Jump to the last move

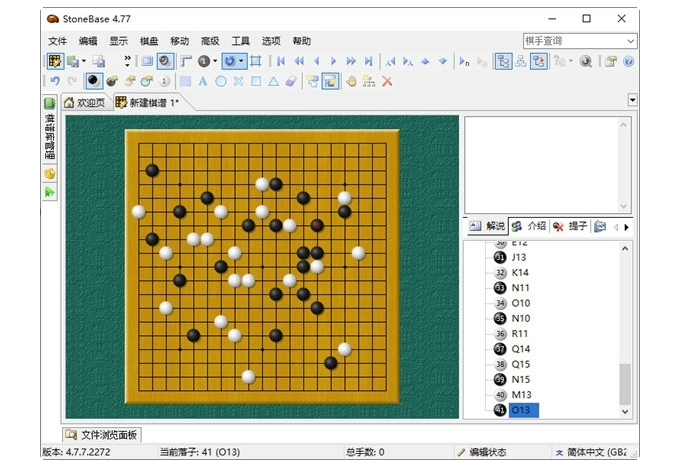click(369, 61)
